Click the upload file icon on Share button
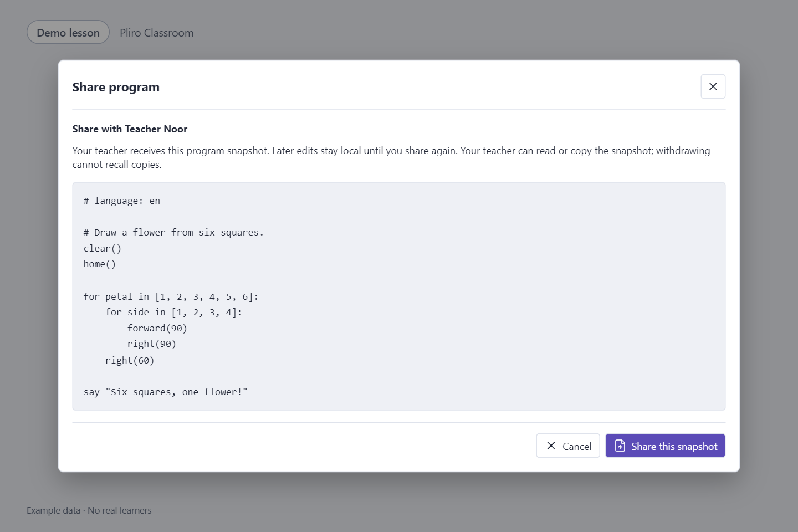 [x=620, y=446]
